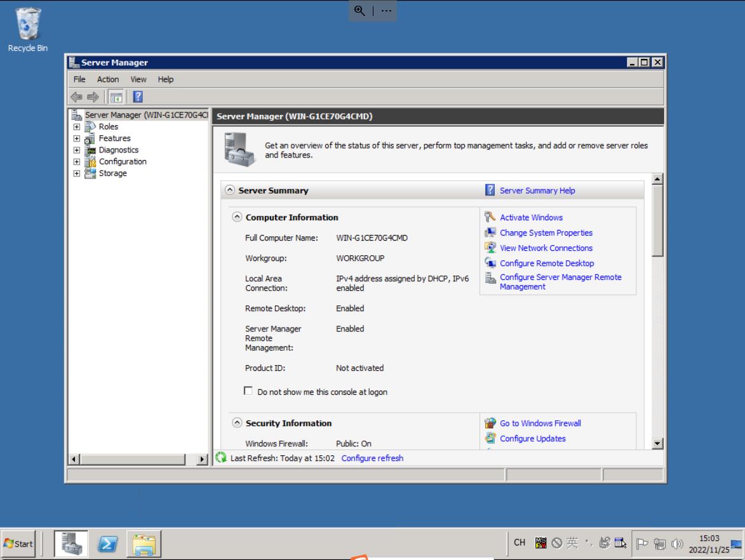Collapse the Computer Information section

[x=237, y=217]
